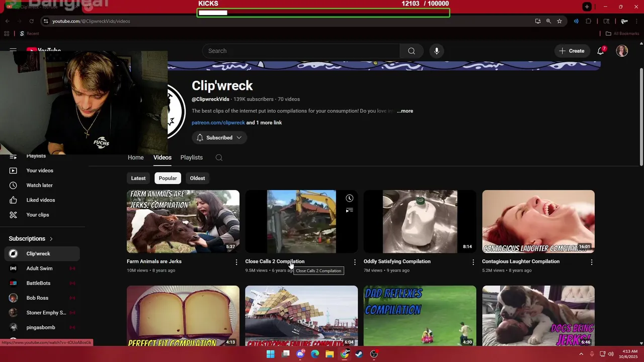Screen dimensions: 644x362
Task: Open Dad Reflexes Compilation thumbnail
Action: tap(420, 316)
